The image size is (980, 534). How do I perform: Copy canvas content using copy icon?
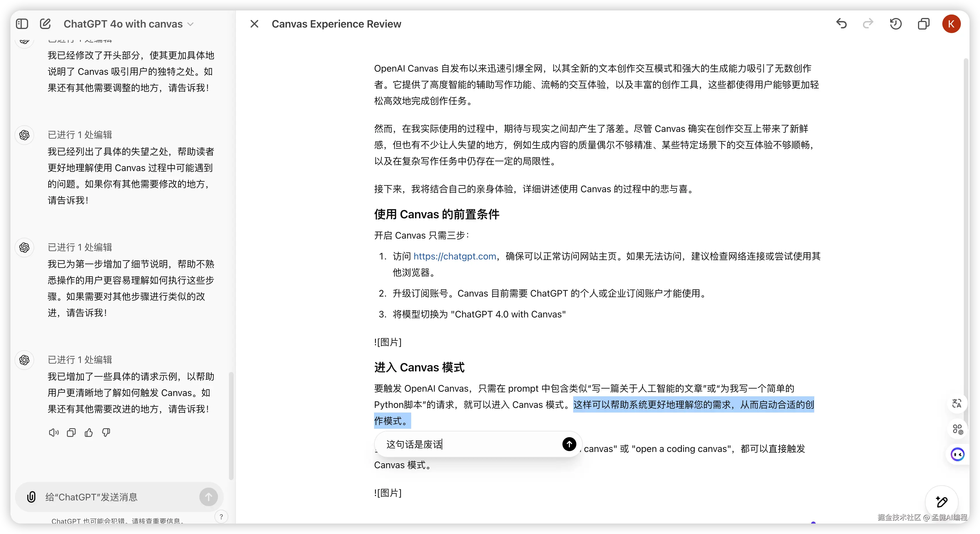[x=923, y=24]
